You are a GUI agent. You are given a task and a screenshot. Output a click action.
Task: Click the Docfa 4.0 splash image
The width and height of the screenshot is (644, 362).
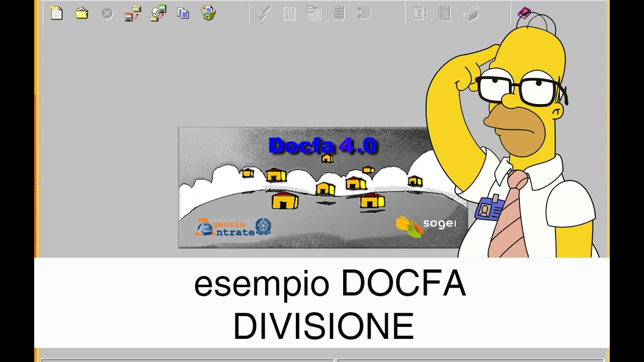pyautogui.click(x=323, y=188)
